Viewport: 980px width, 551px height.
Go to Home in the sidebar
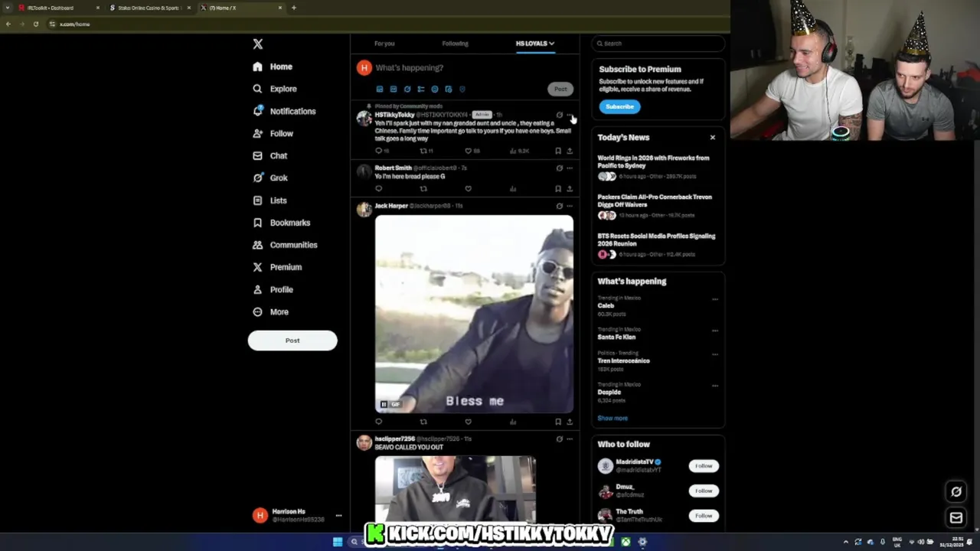point(273,67)
